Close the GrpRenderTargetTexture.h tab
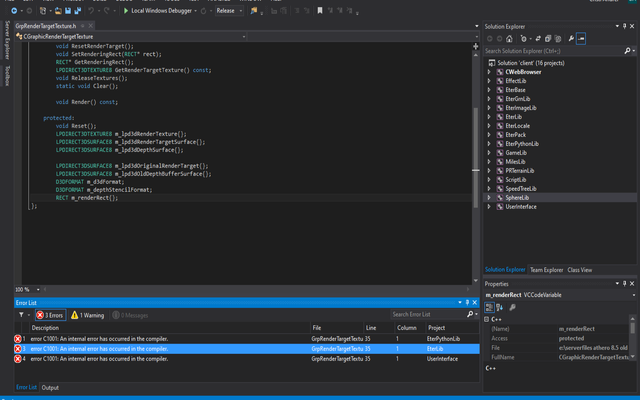640x400 pixels. [x=91, y=26]
